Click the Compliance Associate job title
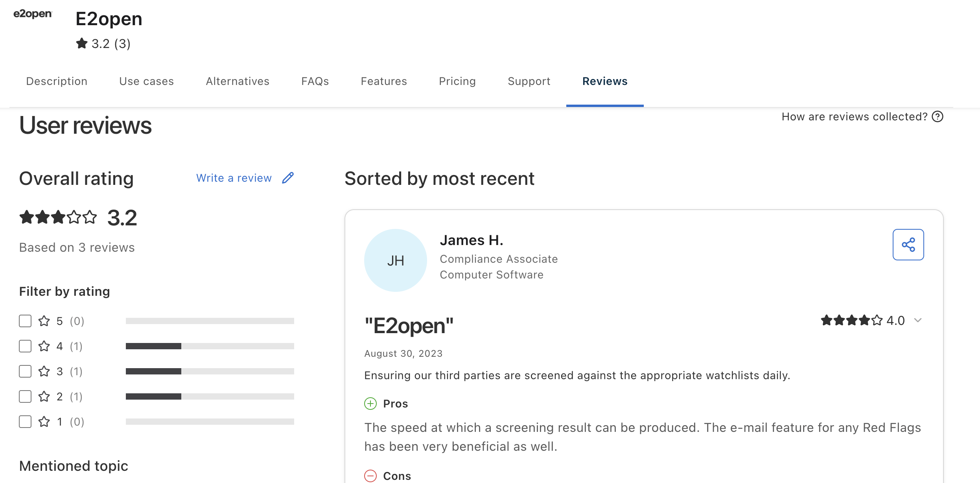 click(x=499, y=259)
